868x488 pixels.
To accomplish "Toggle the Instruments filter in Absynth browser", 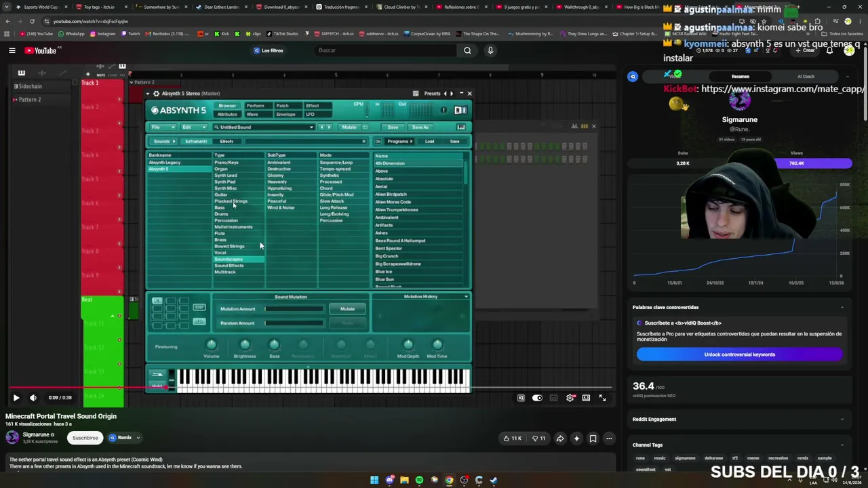I will point(196,142).
